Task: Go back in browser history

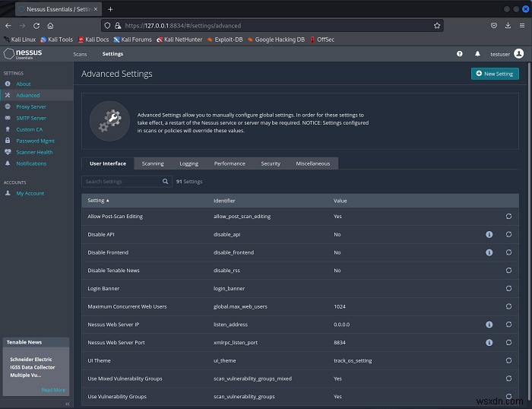Action: (8, 25)
